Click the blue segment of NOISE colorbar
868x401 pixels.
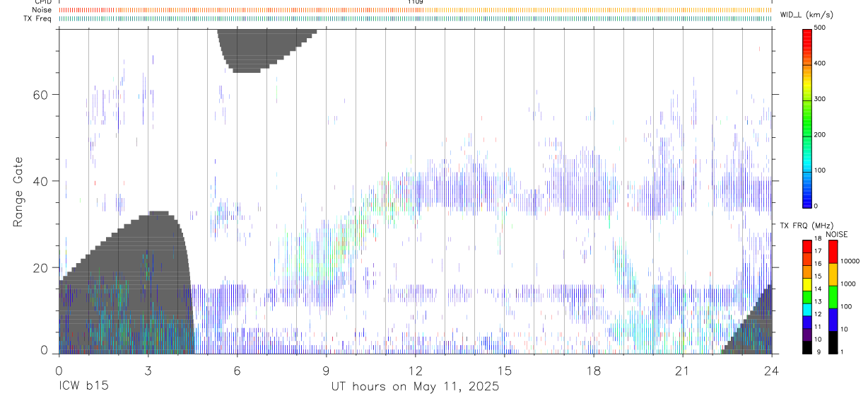pos(833,320)
